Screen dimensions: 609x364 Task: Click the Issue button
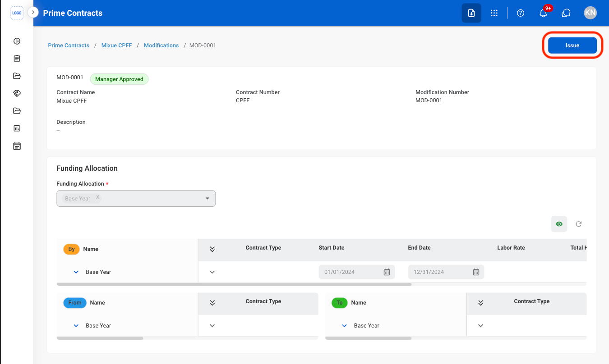tap(572, 45)
